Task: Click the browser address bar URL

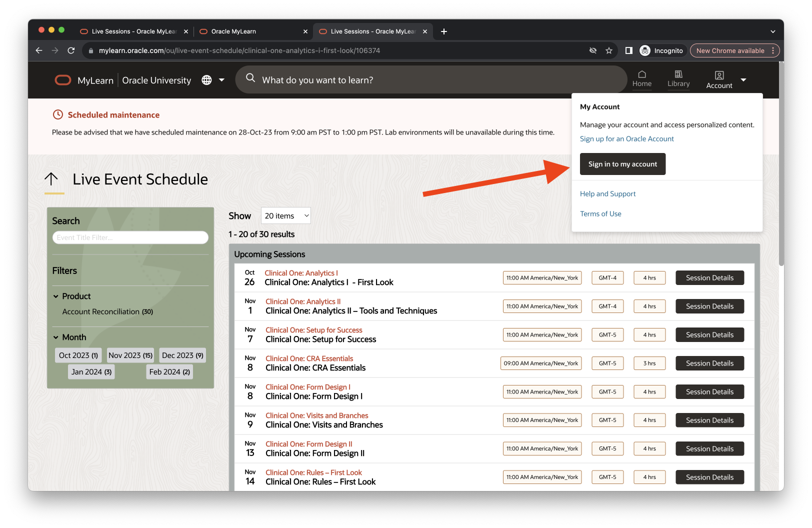Action: pyautogui.click(x=239, y=50)
